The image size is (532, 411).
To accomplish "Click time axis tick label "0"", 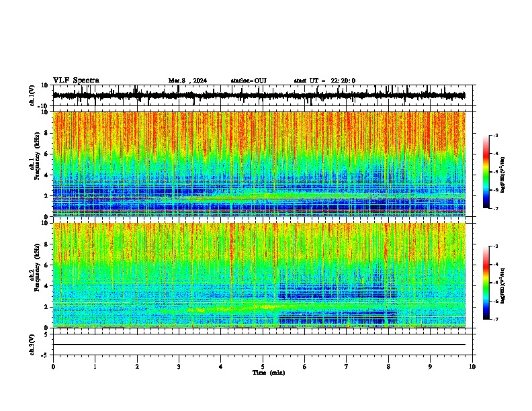I will 53,367.
